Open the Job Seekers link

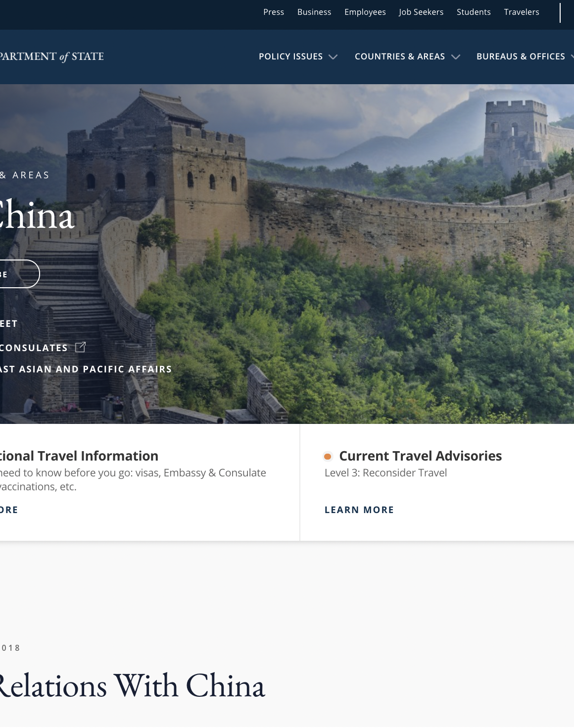pos(421,12)
